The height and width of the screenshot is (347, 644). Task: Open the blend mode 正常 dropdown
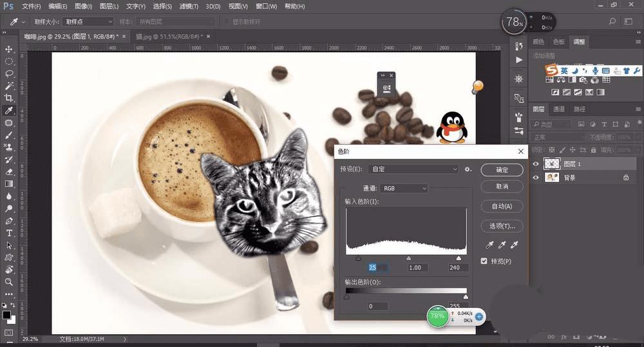[x=558, y=137]
